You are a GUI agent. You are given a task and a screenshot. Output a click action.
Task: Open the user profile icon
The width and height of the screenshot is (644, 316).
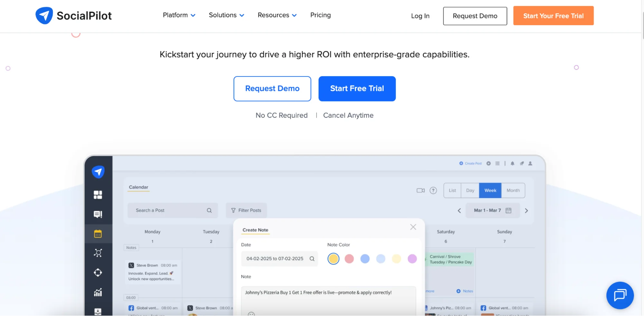coord(530,163)
